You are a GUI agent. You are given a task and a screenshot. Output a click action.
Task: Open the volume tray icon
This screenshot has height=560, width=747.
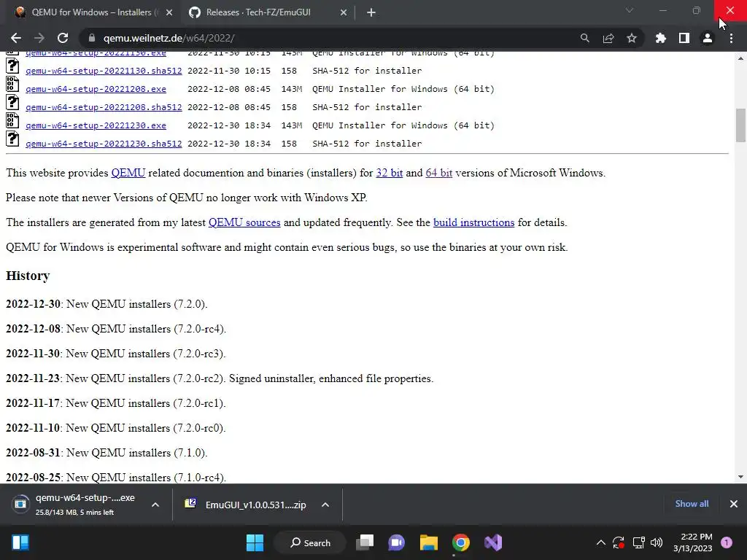pos(657,542)
